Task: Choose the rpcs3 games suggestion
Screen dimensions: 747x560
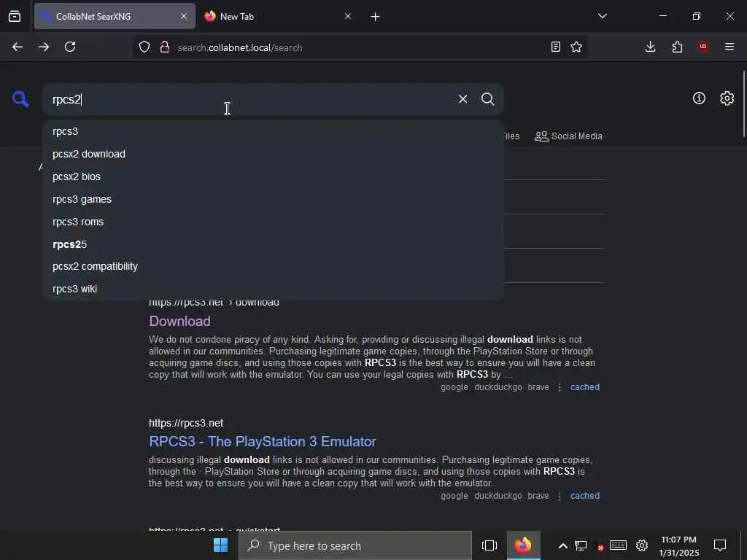Action: tap(273, 199)
